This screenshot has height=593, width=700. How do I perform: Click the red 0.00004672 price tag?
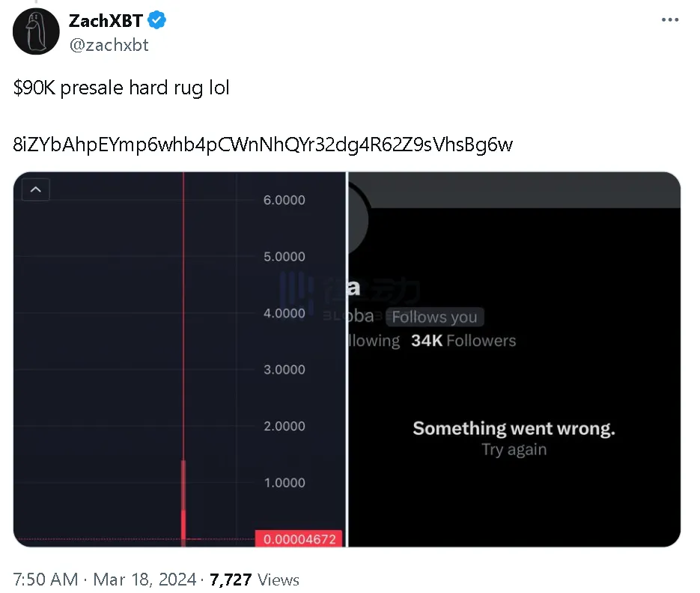299,538
